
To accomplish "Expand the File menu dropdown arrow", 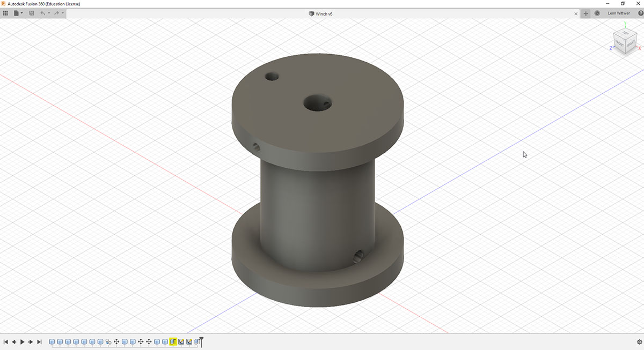I will [x=21, y=13].
